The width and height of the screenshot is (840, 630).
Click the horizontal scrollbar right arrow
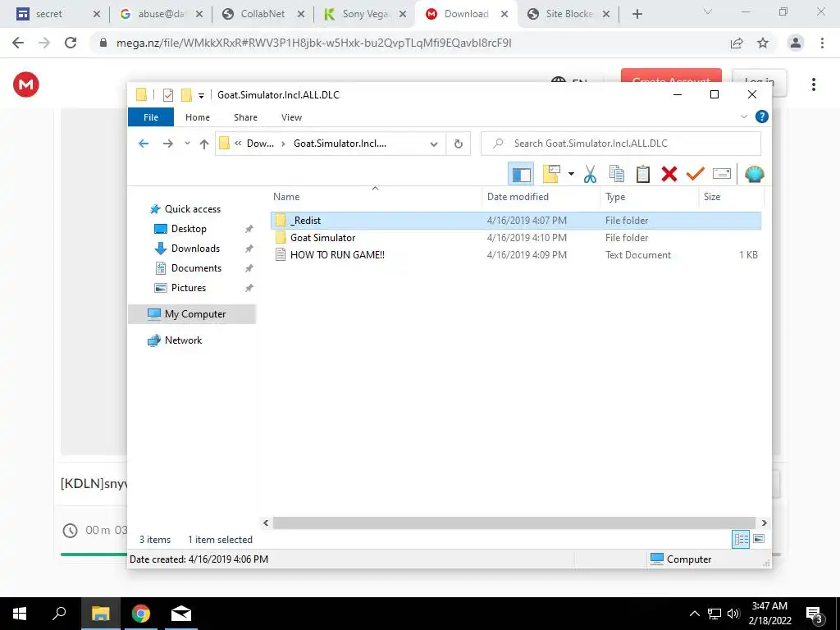[764, 523]
